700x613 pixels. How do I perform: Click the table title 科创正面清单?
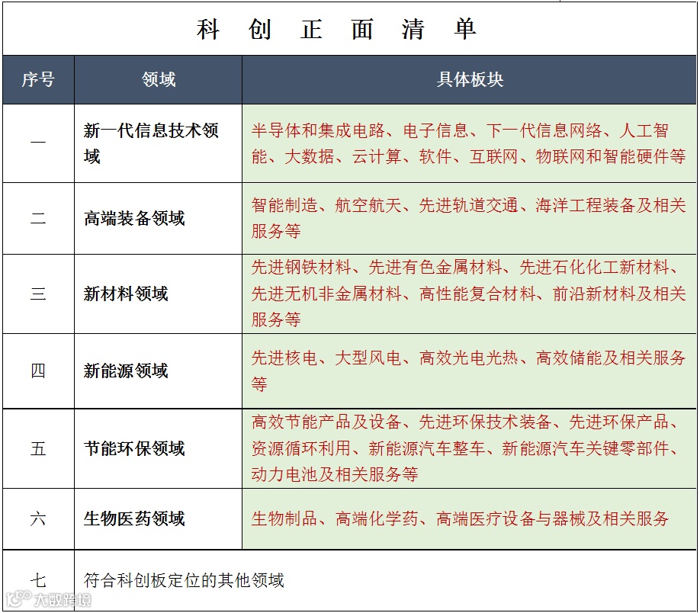coord(336,30)
